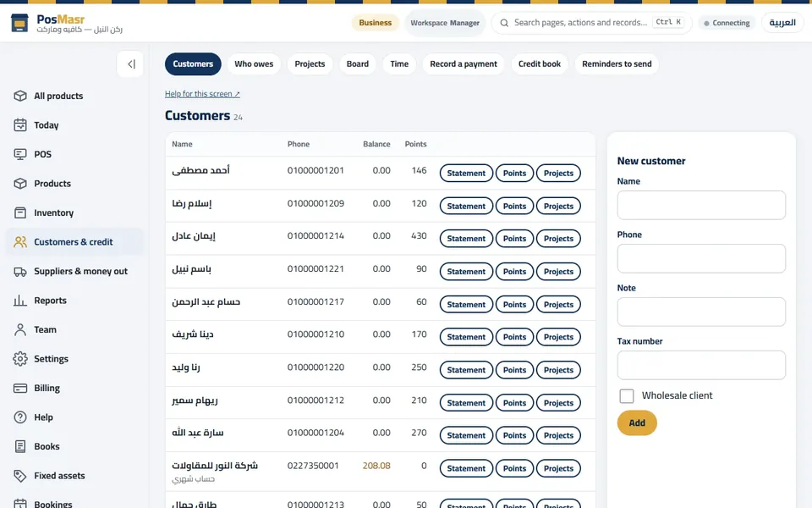Open the Reminders to send tab
812x508 pixels.
click(x=617, y=64)
